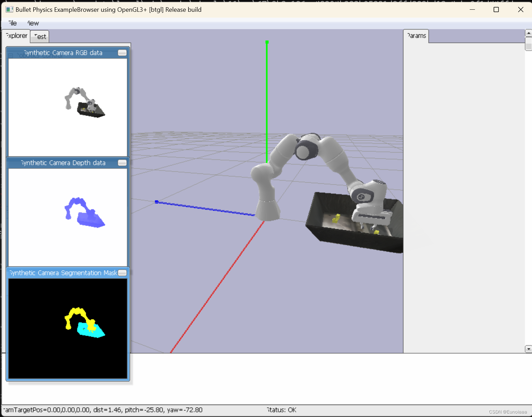532x417 pixels.
Task: Close the ExampleBrowser window
Action: click(521, 9)
